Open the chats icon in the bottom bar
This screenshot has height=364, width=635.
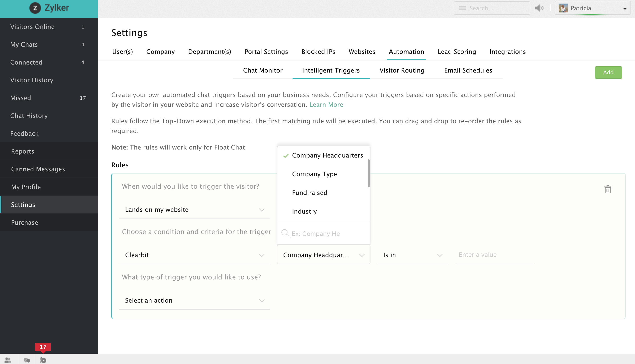(x=27, y=360)
